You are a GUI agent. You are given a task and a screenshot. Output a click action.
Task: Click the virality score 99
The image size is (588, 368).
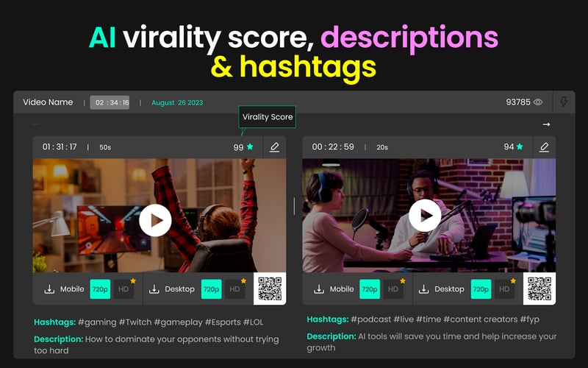[x=238, y=147]
